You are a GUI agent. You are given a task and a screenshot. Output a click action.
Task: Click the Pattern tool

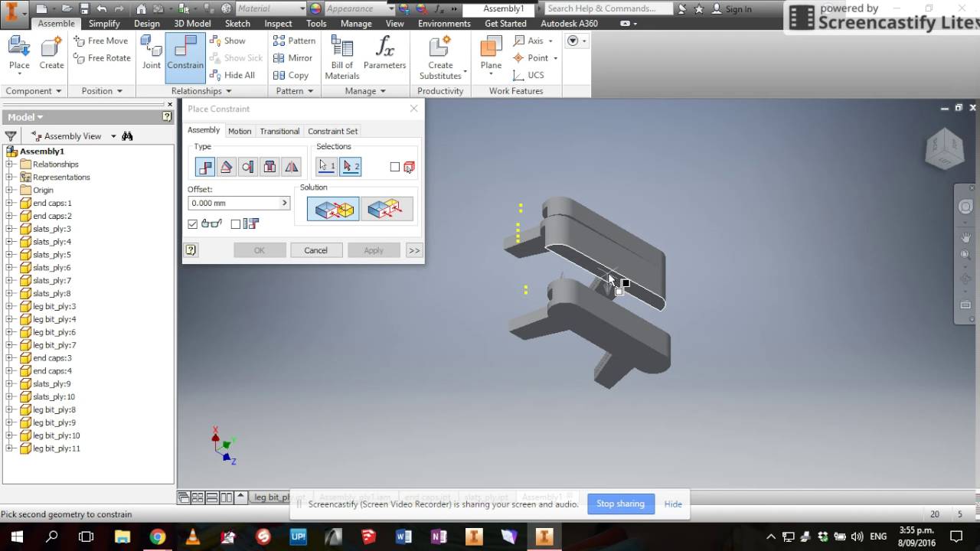pyautogui.click(x=294, y=41)
